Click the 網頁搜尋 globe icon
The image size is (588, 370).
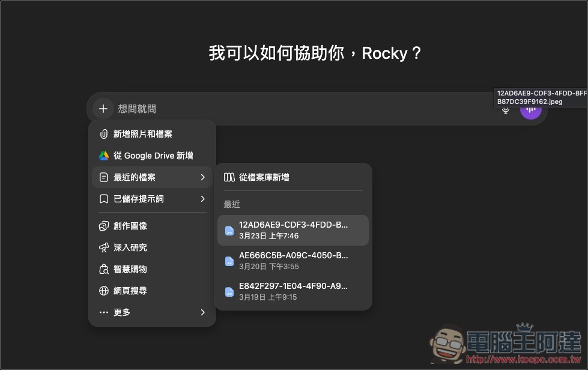pyautogui.click(x=105, y=291)
